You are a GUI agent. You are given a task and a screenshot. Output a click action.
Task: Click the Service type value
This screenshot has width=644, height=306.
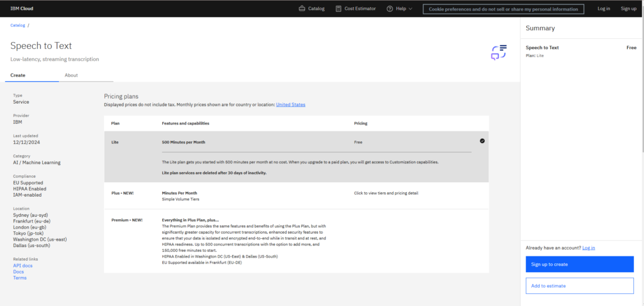tap(21, 102)
